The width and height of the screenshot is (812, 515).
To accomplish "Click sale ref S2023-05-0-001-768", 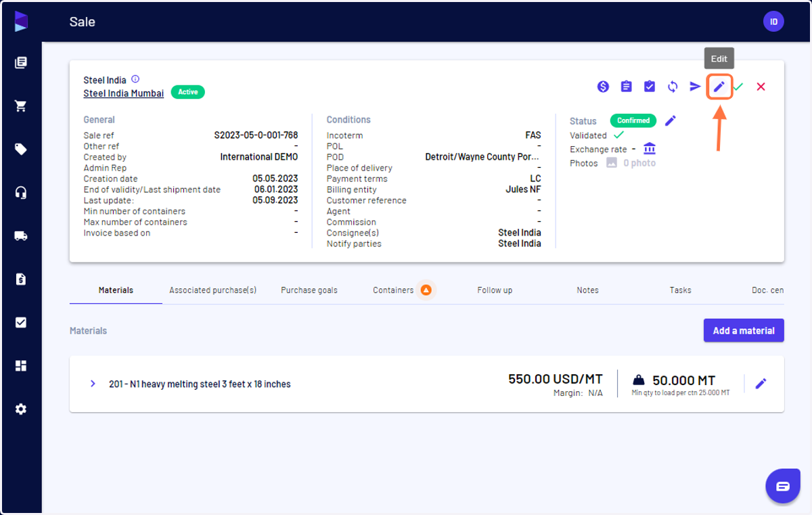I will pos(256,135).
